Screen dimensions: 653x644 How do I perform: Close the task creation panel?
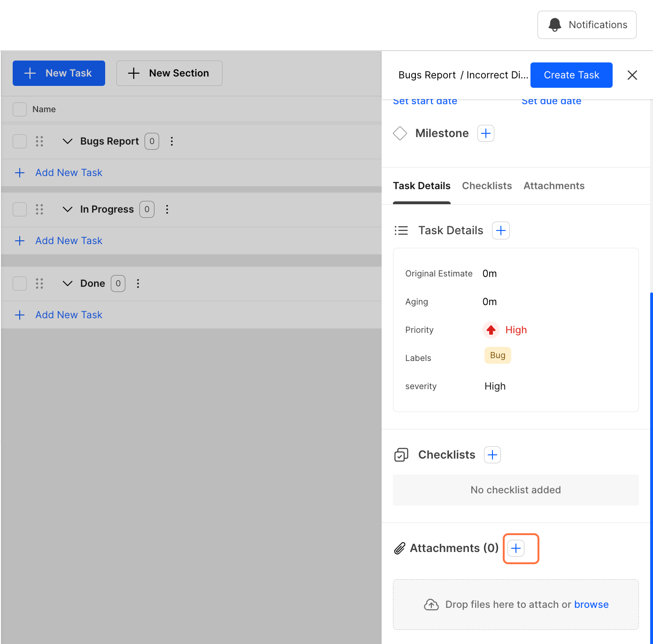click(x=632, y=75)
